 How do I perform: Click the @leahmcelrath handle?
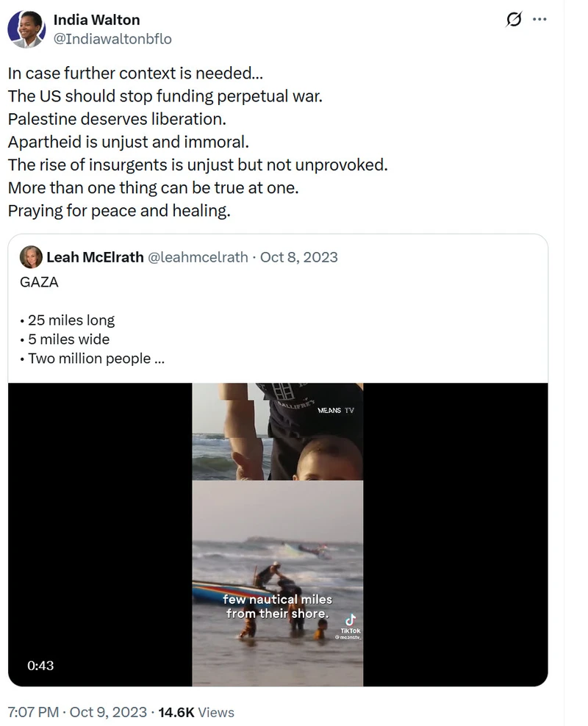click(x=198, y=257)
